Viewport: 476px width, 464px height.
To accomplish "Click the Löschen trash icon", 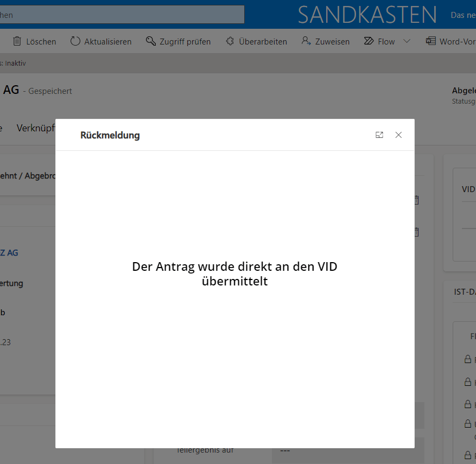I will click(17, 41).
